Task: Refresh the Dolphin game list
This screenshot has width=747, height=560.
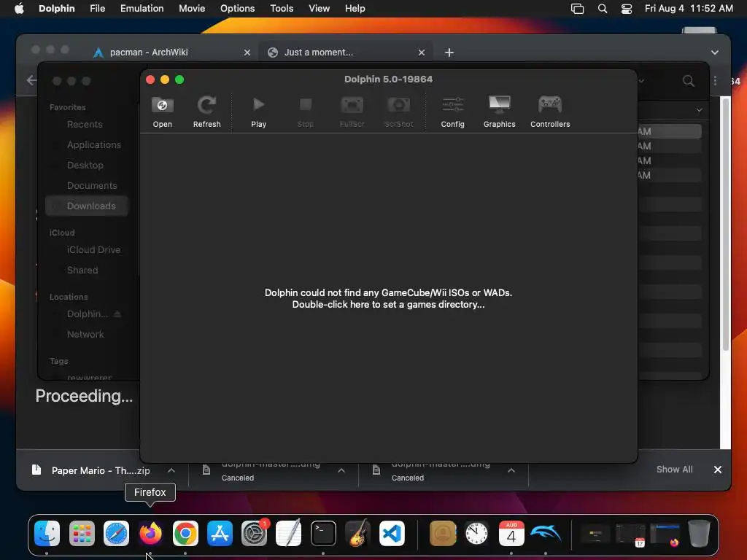Action: click(206, 112)
